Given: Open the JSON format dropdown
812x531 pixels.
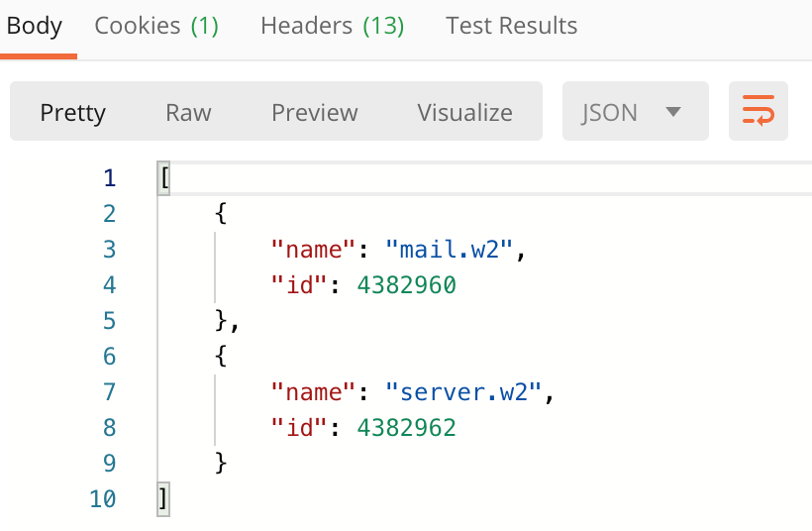Looking at the screenshot, I should (636, 111).
